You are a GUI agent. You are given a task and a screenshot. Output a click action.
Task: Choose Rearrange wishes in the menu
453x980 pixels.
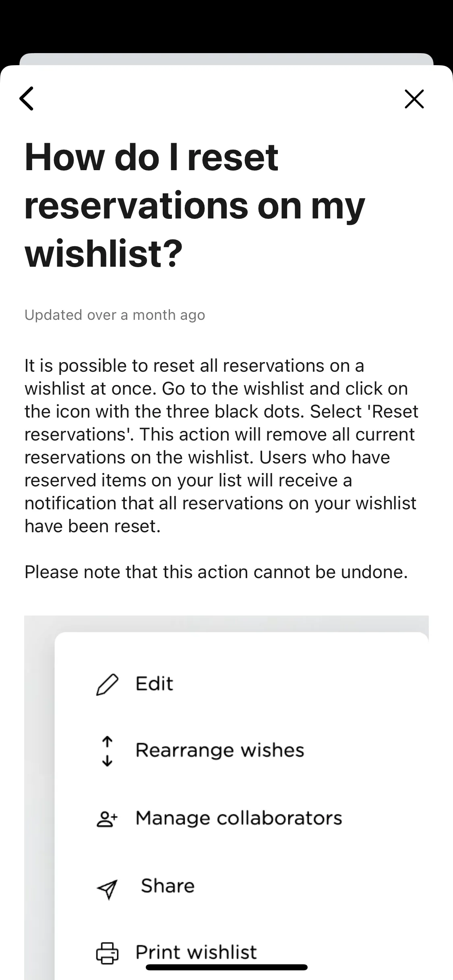(x=220, y=750)
